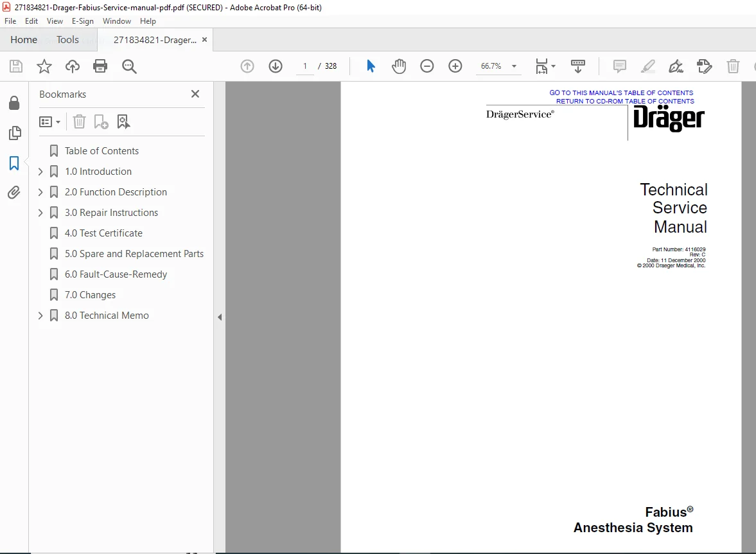The image size is (756, 554).
Task: Expand the 1.0 Introduction bookmark
Action: coord(40,172)
